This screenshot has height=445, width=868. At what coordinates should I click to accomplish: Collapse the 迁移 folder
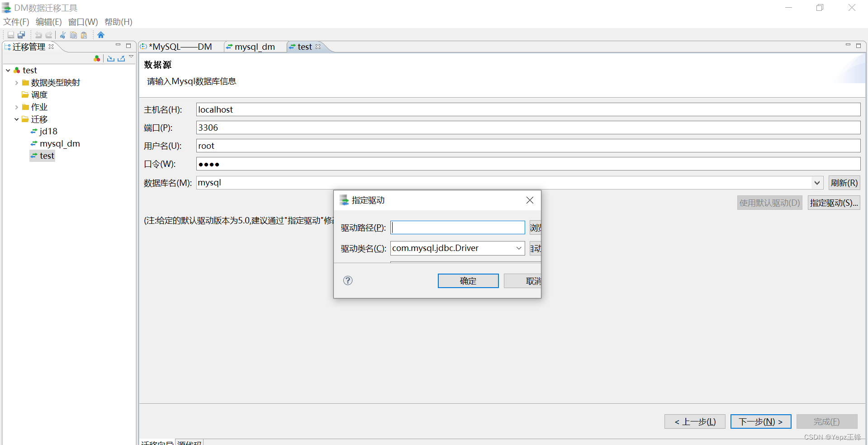click(x=17, y=119)
